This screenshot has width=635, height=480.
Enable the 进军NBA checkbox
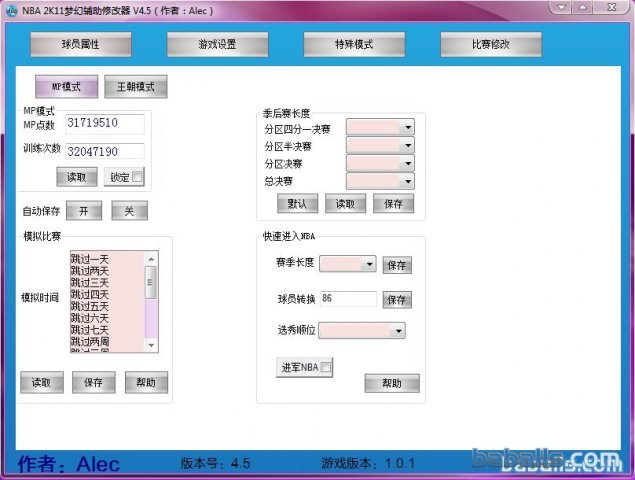(x=326, y=368)
